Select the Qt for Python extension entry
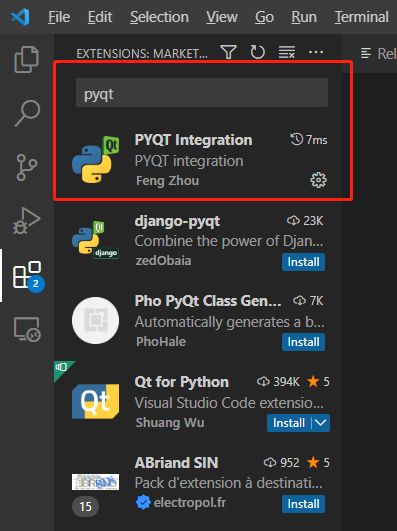The image size is (397, 531). pos(198,402)
